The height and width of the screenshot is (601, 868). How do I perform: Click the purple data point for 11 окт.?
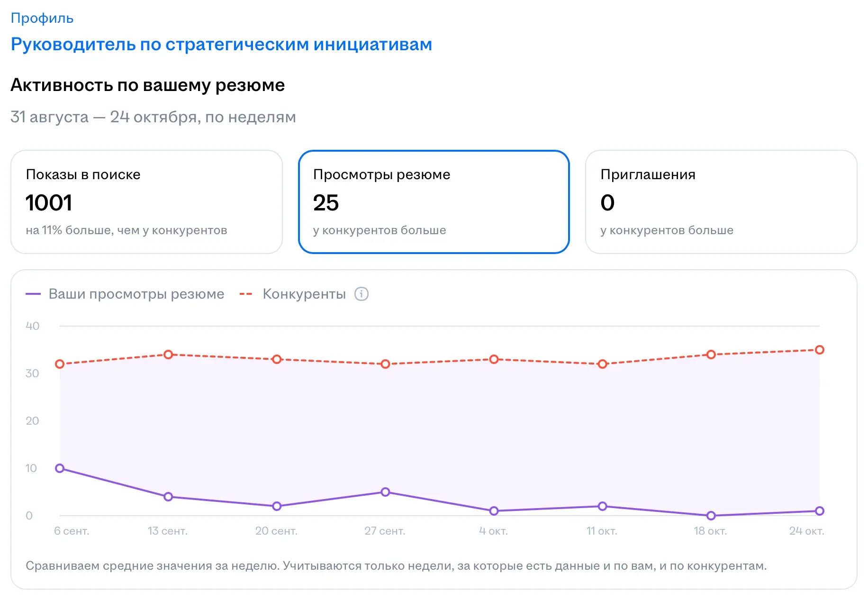(x=603, y=506)
